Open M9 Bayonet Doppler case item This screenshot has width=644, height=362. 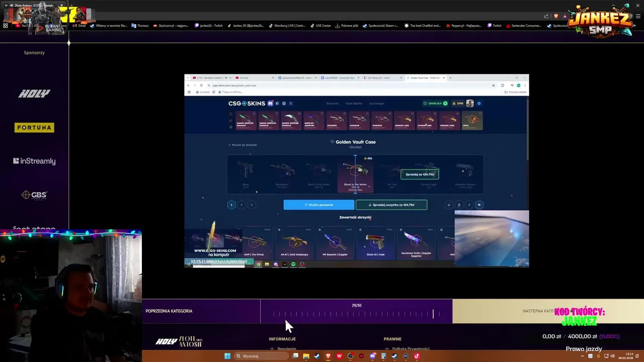[x=335, y=243]
